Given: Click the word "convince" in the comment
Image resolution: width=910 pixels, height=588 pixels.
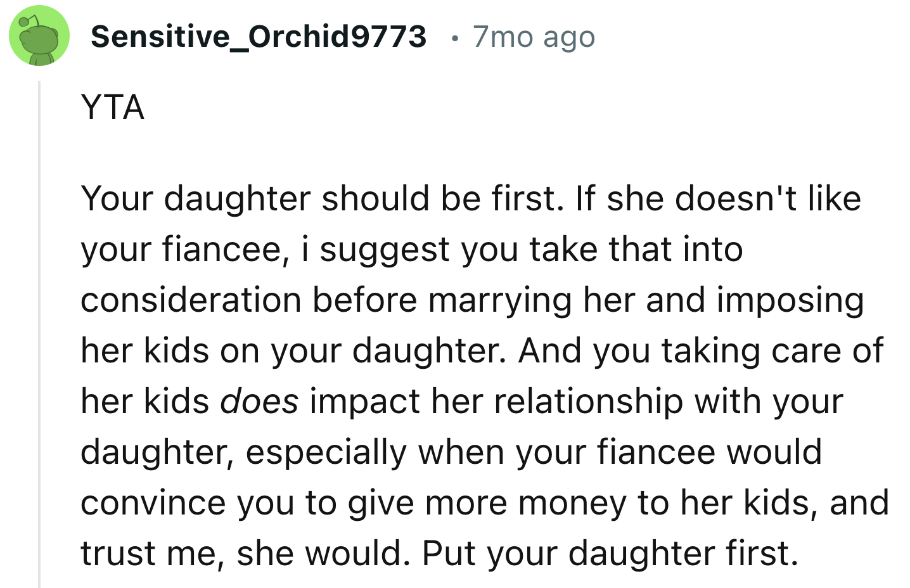Looking at the screenshot, I should (153, 503).
